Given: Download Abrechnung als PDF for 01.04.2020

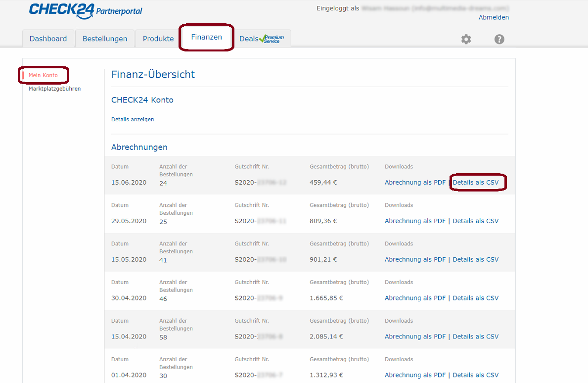Looking at the screenshot, I should coord(415,375).
